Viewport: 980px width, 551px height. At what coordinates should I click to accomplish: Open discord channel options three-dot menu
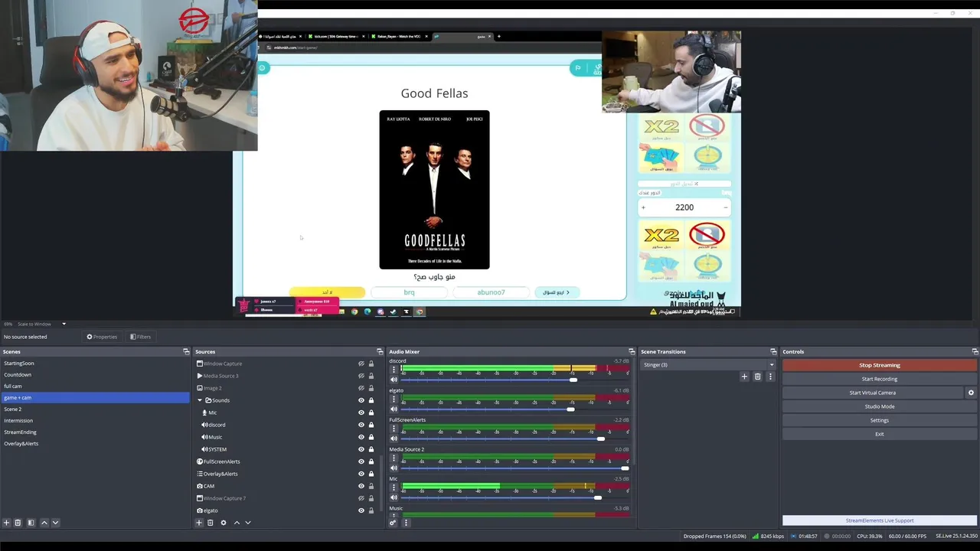click(x=394, y=370)
